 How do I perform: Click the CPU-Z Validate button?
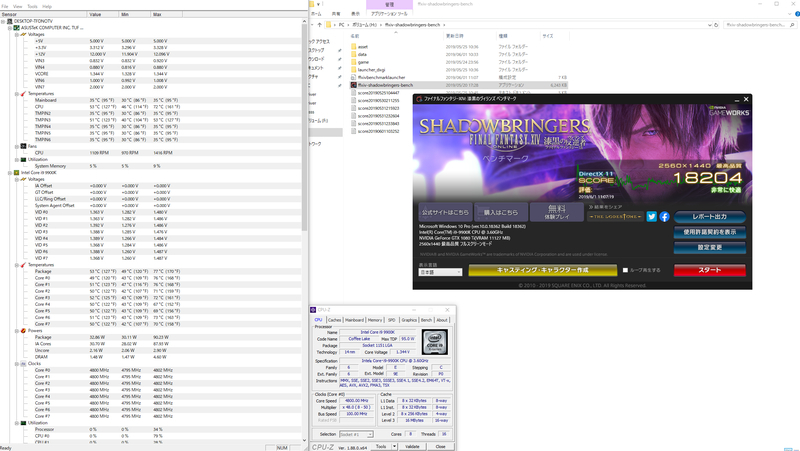[x=412, y=446]
